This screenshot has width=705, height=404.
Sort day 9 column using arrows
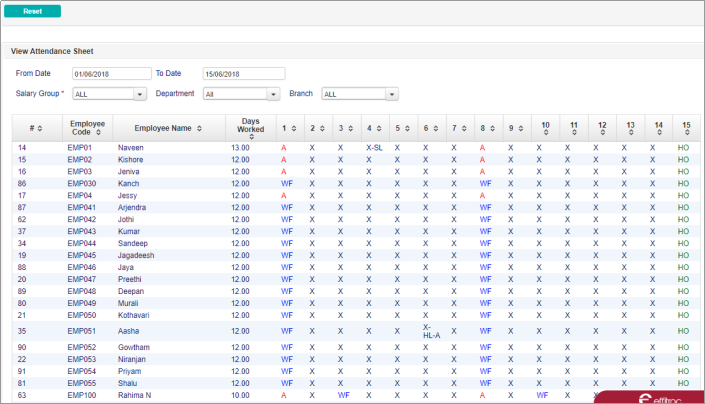point(520,129)
